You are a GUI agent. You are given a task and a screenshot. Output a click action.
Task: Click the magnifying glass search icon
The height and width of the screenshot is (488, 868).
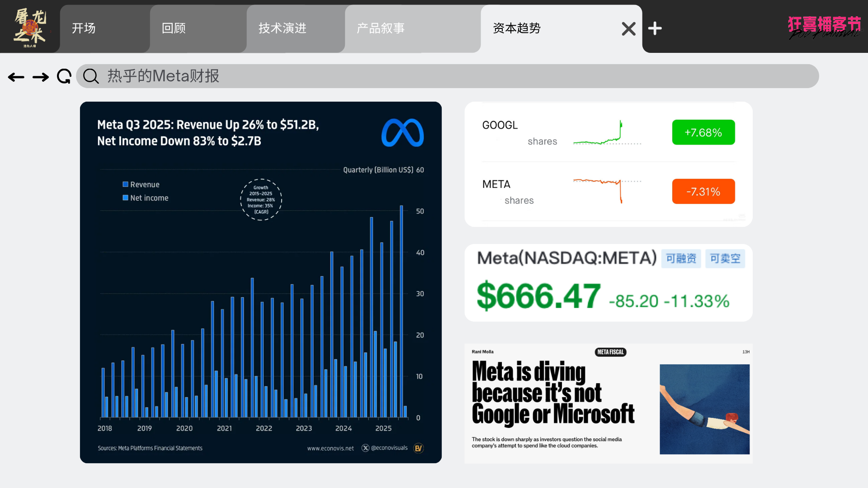tap(91, 76)
